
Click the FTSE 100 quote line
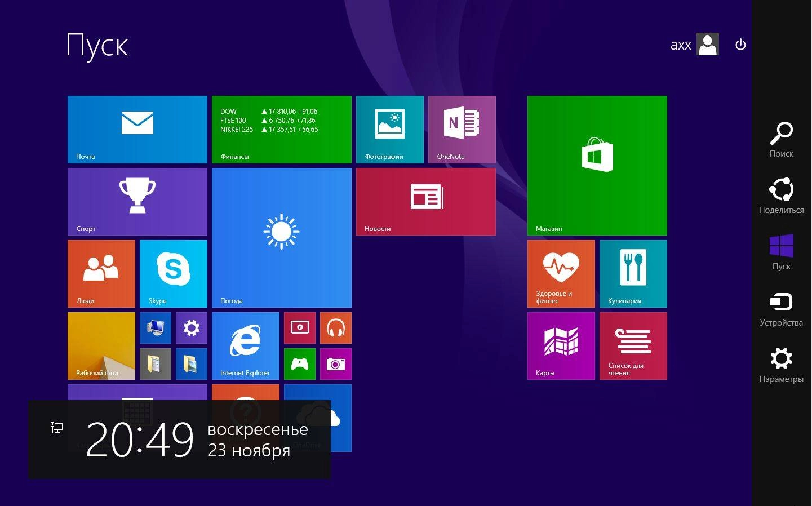pos(268,121)
